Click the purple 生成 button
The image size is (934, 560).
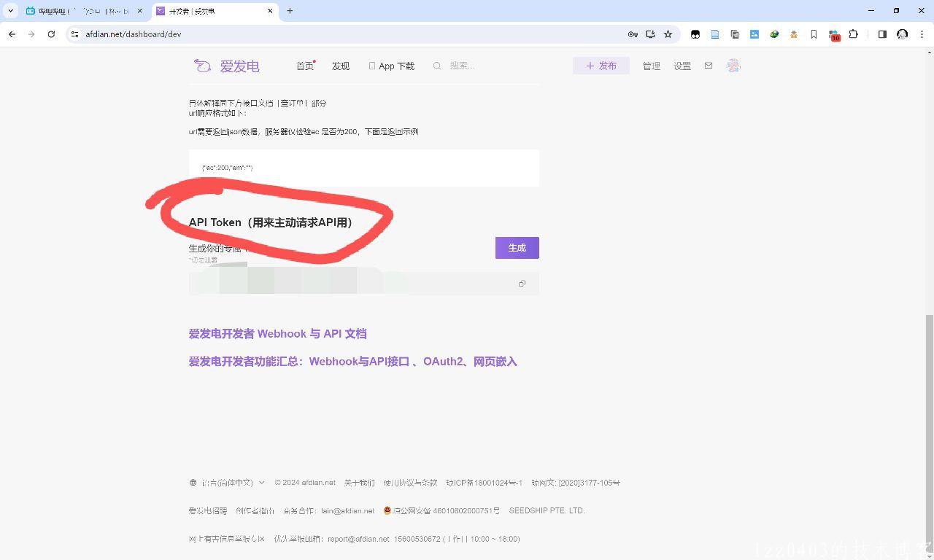click(x=517, y=248)
